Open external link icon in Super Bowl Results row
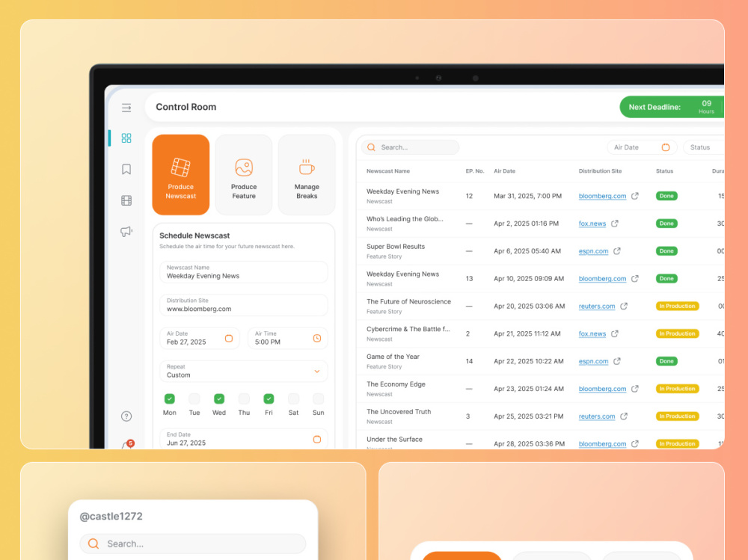The image size is (748, 560). pyautogui.click(x=617, y=251)
